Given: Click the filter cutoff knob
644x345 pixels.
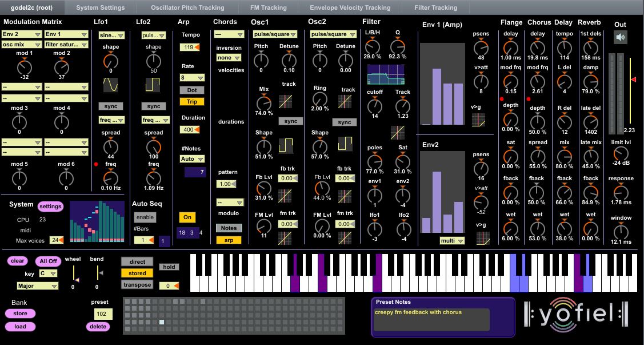Looking at the screenshot, I should click(375, 106).
